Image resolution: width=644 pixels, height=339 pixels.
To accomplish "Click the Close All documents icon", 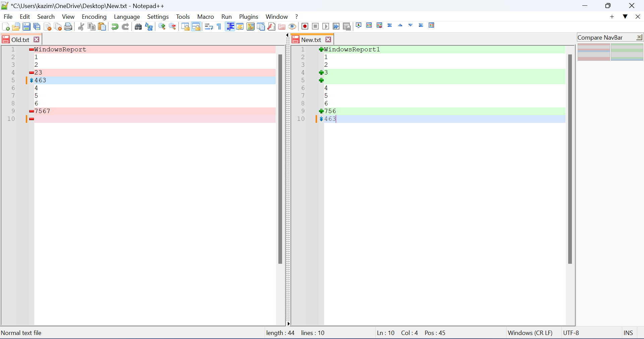I will (58, 27).
